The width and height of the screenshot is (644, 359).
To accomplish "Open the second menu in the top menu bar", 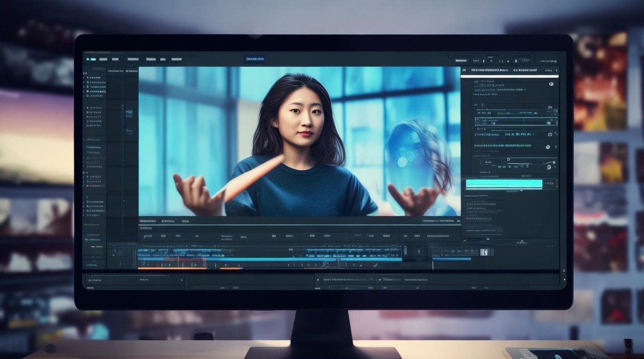I will pyautogui.click(x=103, y=59).
